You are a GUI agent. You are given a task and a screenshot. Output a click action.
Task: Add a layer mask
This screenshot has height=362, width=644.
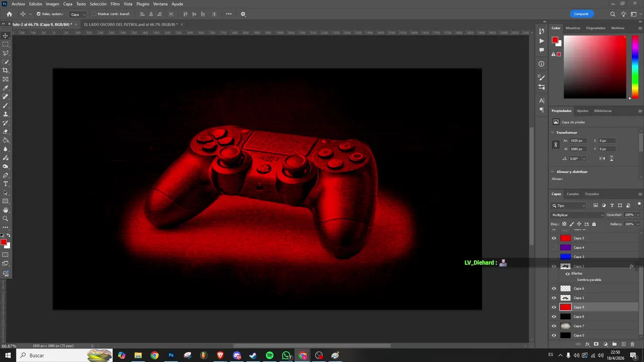coord(596,344)
